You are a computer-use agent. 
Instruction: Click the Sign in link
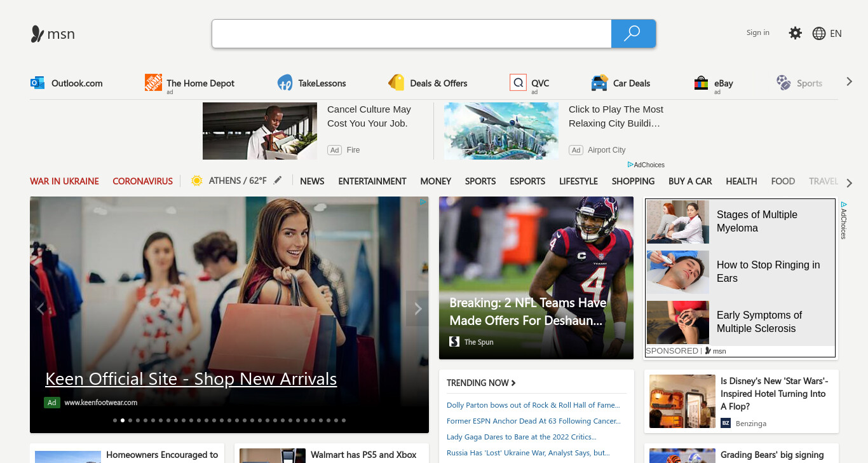[758, 32]
